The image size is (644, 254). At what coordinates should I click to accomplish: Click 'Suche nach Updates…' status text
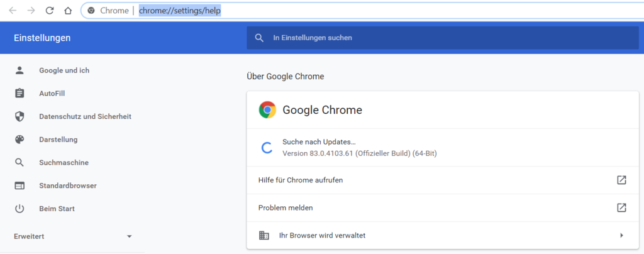point(319,141)
